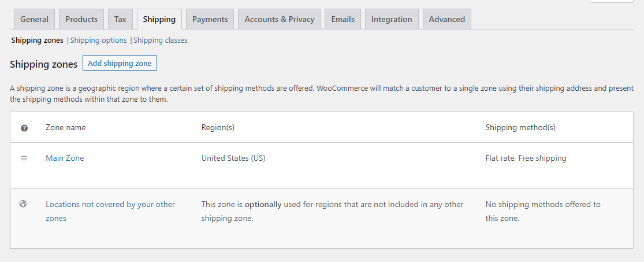Switch to the Products tab
Image resolution: width=644 pixels, height=262 pixels.
[x=81, y=19]
